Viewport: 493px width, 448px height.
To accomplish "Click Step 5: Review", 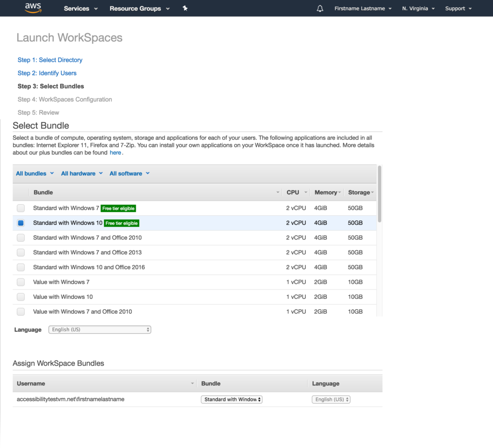I will (x=39, y=113).
